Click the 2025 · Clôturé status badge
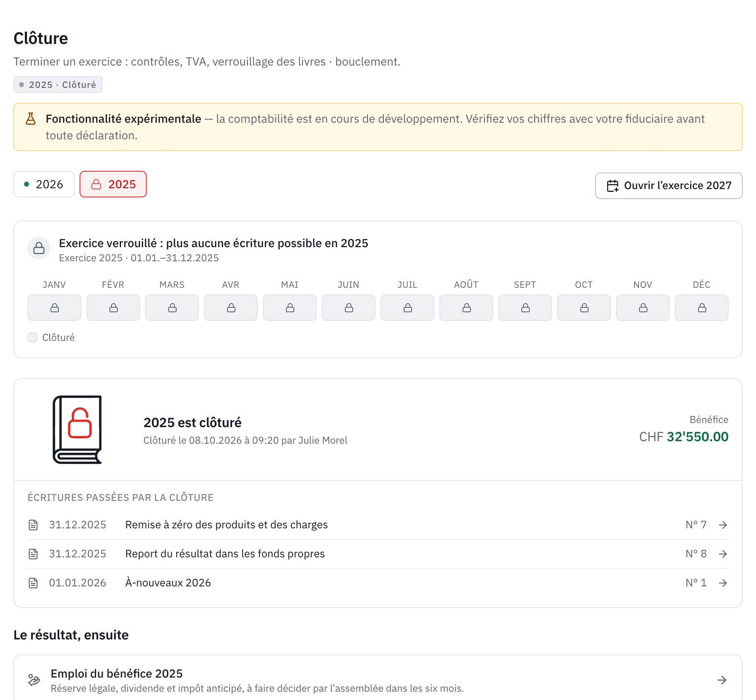Viewport: 756px width, 700px height. (58, 85)
